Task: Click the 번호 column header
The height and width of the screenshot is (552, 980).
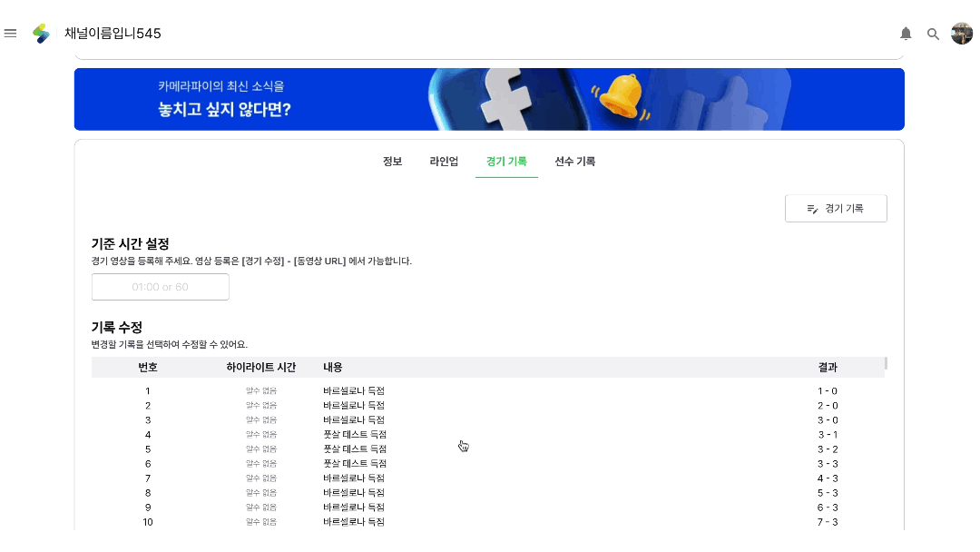Action: (x=148, y=368)
